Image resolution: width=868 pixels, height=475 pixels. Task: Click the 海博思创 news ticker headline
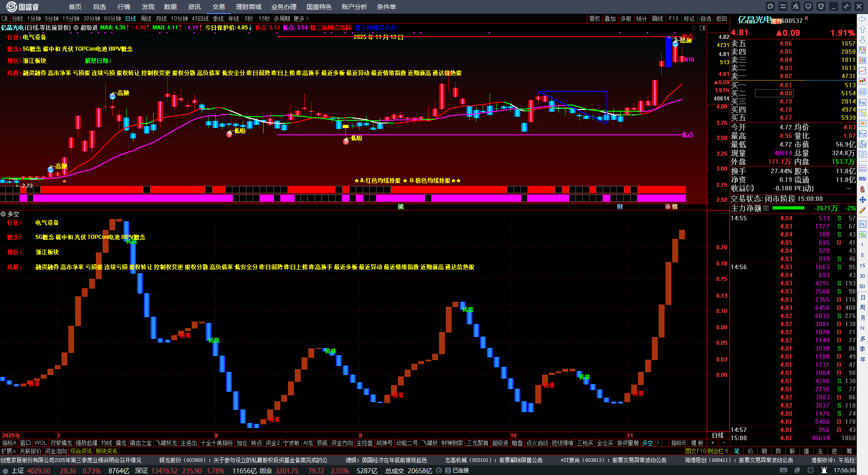click(x=739, y=460)
